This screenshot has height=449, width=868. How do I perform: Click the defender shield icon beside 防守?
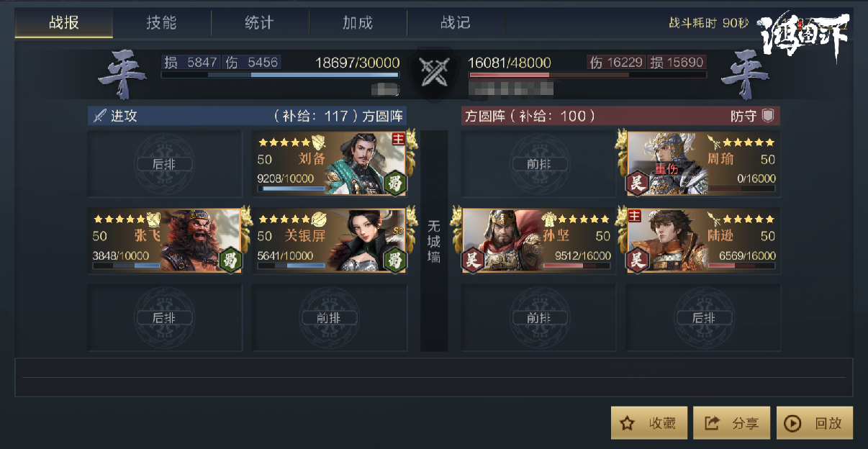pos(769,116)
